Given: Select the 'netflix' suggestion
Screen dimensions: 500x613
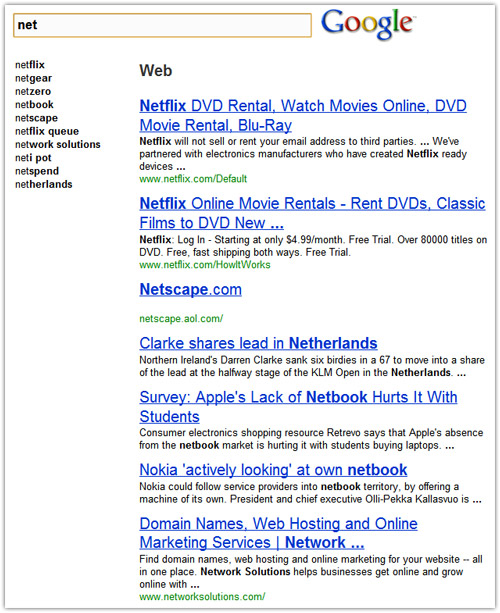Looking at the screenshot, I should pyautogui.click(x=30, y=65).
